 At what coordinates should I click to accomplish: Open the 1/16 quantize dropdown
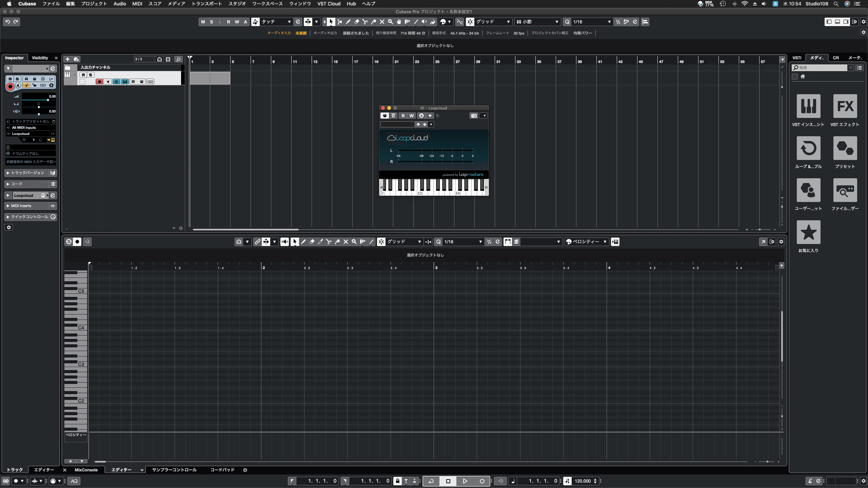(610, 22)
